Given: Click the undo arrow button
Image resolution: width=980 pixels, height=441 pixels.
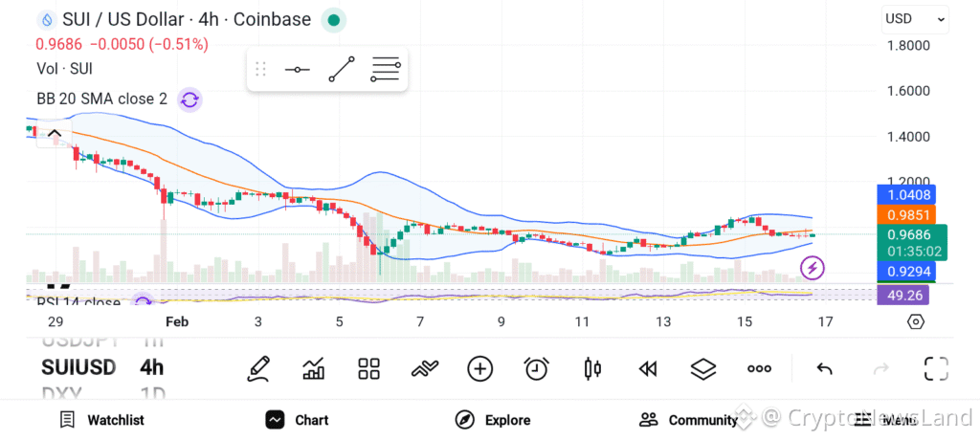Looking at the screenshot, I should click(824, 368).
